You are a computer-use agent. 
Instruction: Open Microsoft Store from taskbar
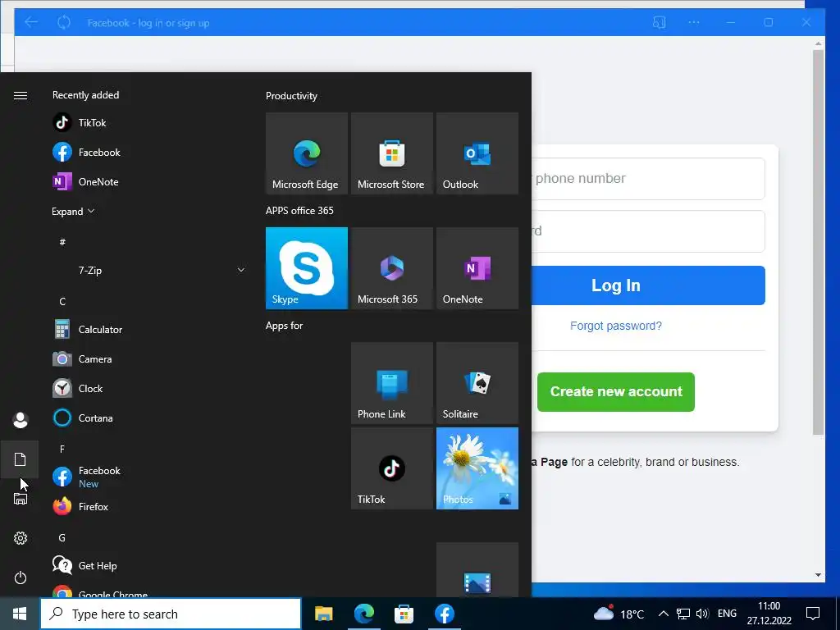tap(404, 614)
